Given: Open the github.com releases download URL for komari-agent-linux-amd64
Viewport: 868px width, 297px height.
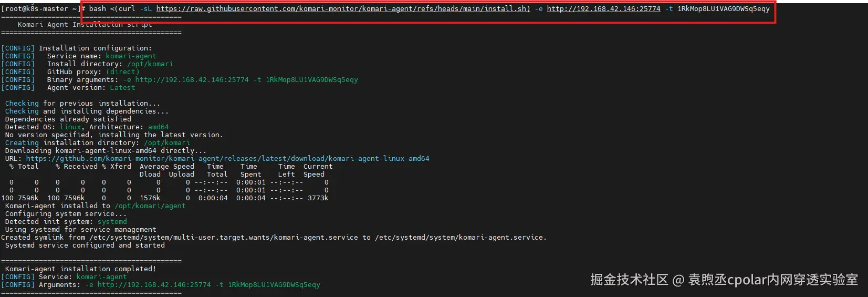Looking at the screenshot, I should 227,159.
